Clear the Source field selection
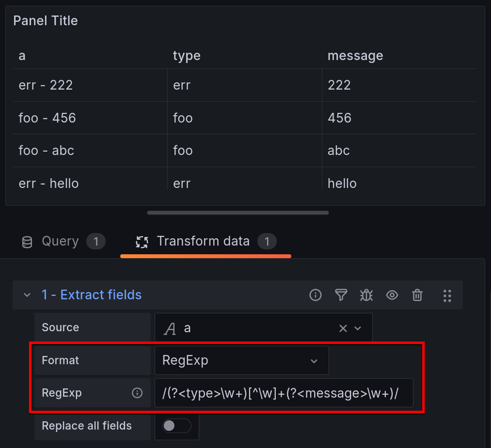This screenshot has height=448, width=491. [343, 328]
